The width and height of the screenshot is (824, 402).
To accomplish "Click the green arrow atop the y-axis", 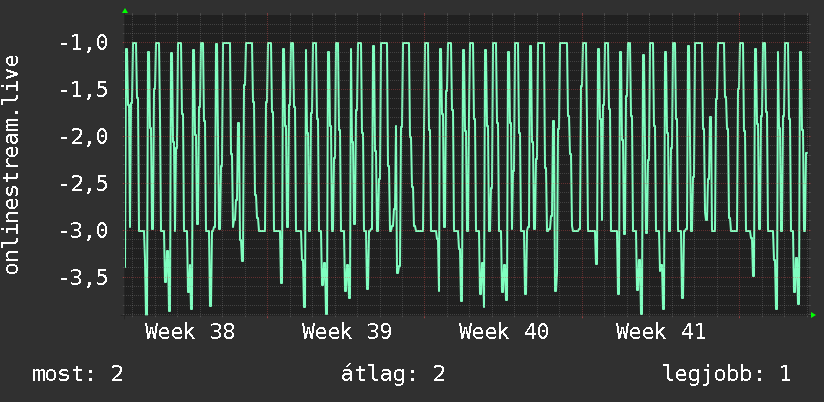I will click(x=125, y=11).
